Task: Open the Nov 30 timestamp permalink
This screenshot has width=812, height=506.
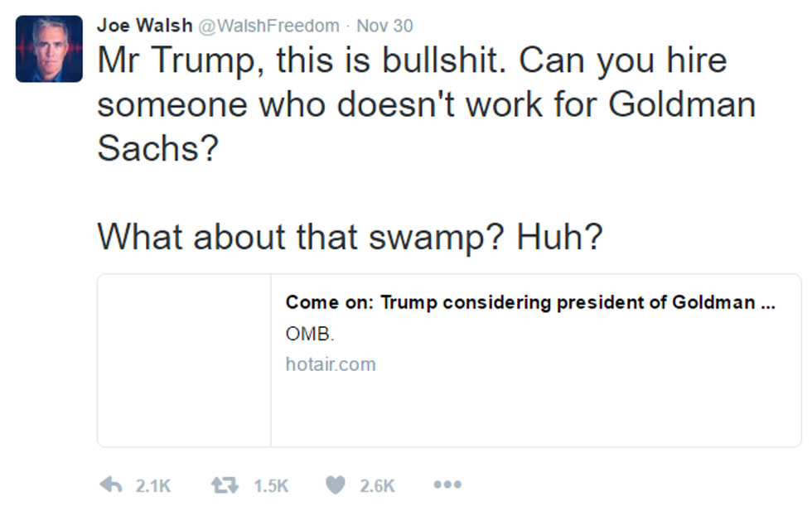Action: click(x=384, y=26)
